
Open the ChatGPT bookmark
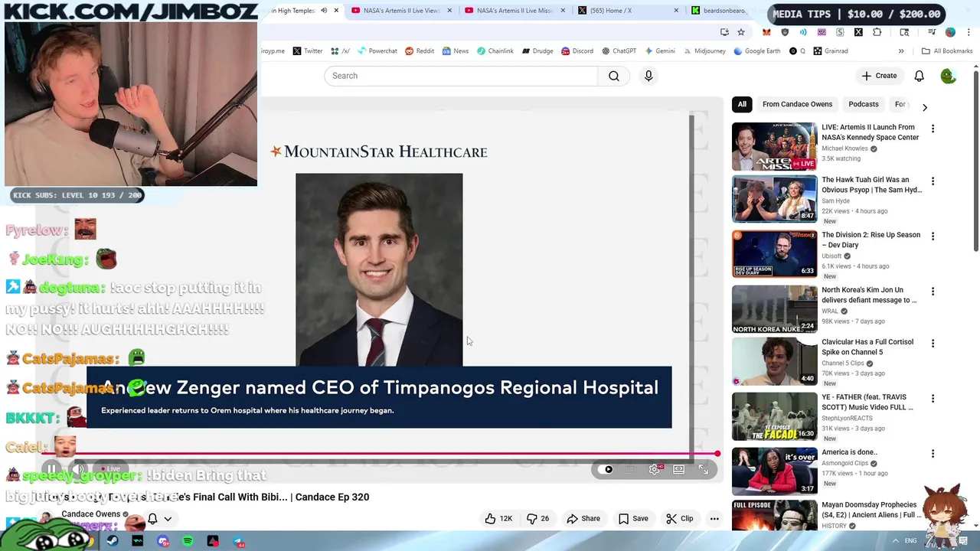click(x=619, y=51)
